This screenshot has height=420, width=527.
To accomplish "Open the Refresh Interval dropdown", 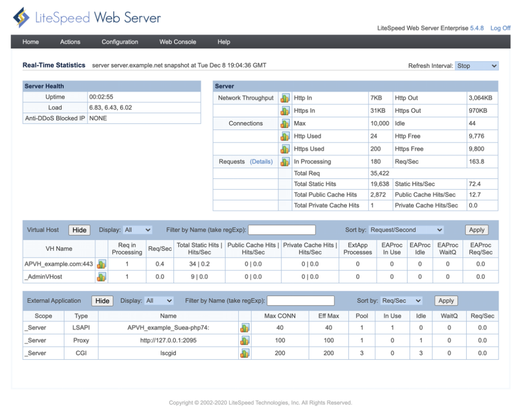I will point(477,66).
